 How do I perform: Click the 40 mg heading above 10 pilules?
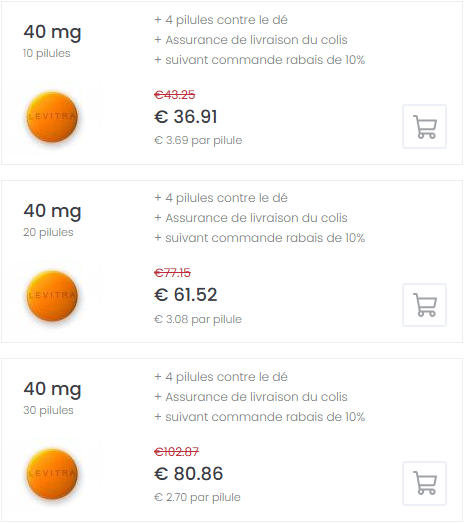pos(52,32)
